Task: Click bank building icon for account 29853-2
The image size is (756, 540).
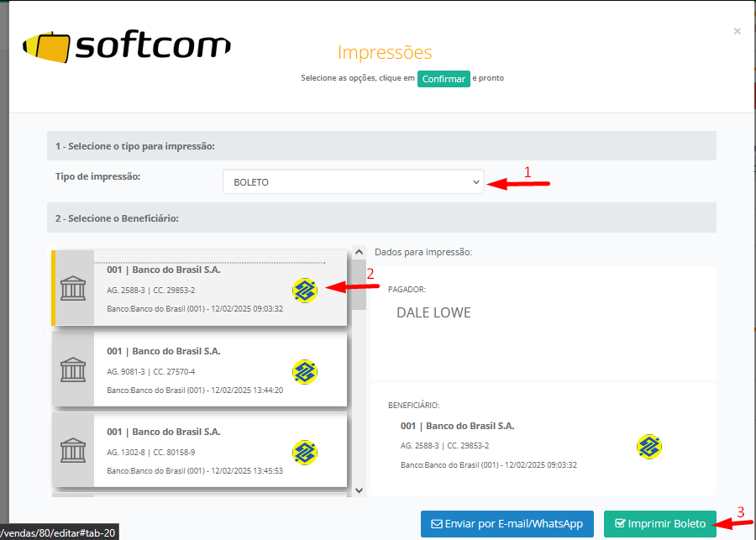Action: click(x=73, y=288)
